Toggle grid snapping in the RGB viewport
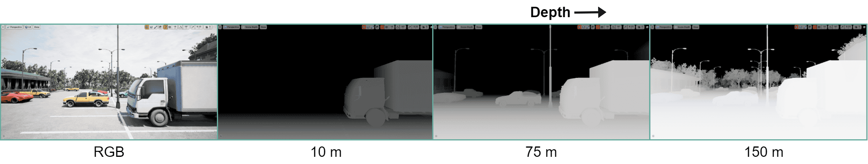Screen dimensions: 868x164 (170, 27)
